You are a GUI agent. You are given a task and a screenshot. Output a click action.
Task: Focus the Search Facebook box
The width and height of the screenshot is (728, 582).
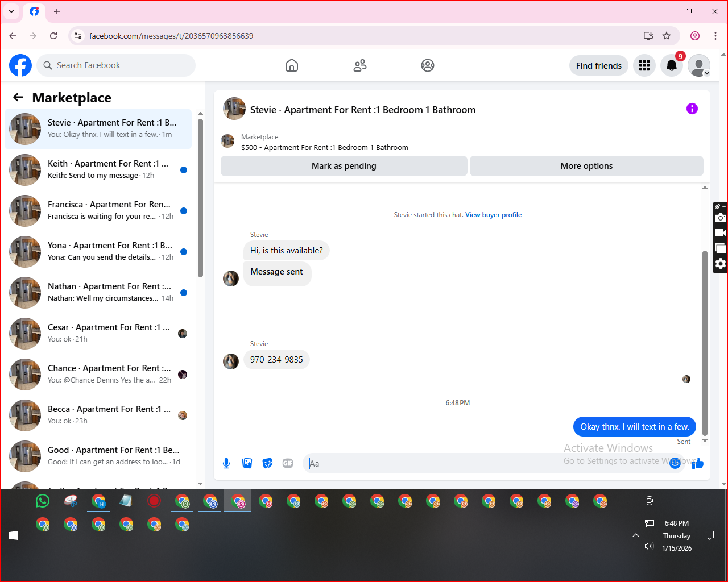116,65
